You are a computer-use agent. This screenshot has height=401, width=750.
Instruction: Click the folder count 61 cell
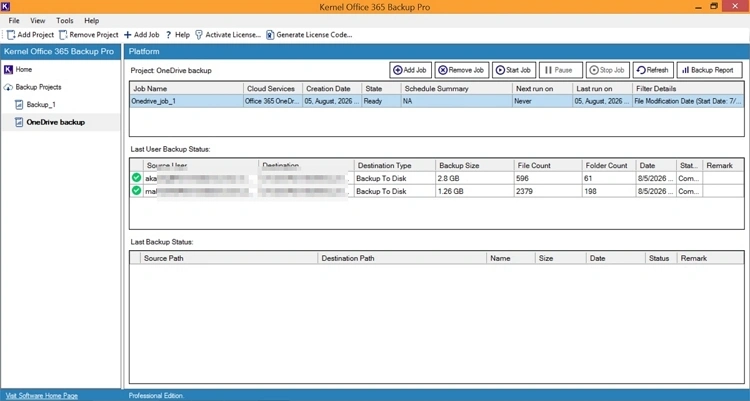pos(608,178)
